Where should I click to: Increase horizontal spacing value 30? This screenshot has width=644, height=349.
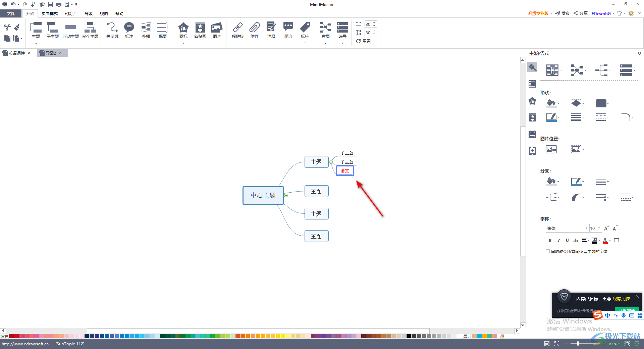(374, 23)
